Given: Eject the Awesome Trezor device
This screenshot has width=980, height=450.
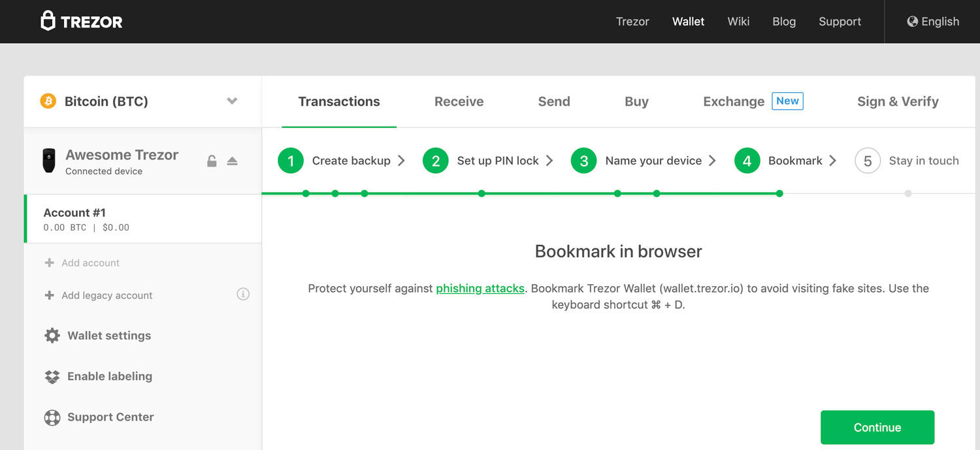Looking at the screenshot, I should [232, 161].
